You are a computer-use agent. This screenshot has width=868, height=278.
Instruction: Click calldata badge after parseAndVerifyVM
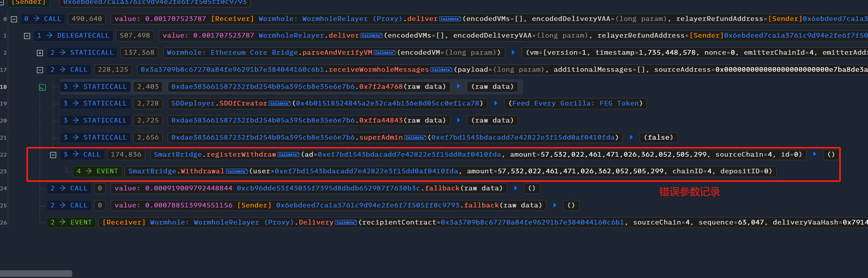[x=385, y=53]
